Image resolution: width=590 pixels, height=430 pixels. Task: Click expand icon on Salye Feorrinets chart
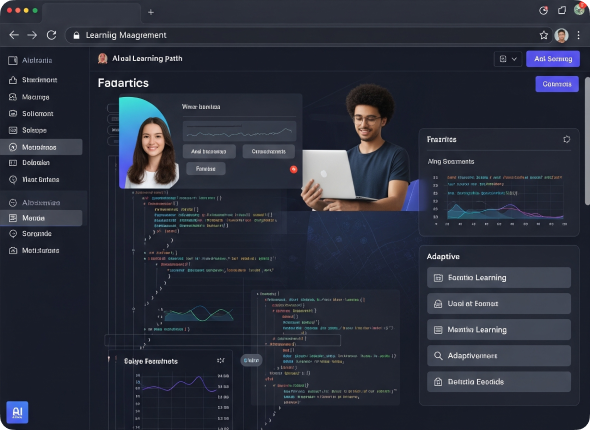[x=221, y=360]
